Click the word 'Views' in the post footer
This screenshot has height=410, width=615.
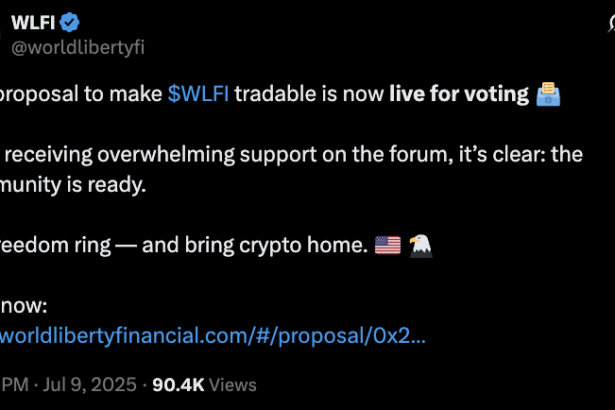(234, 384)
